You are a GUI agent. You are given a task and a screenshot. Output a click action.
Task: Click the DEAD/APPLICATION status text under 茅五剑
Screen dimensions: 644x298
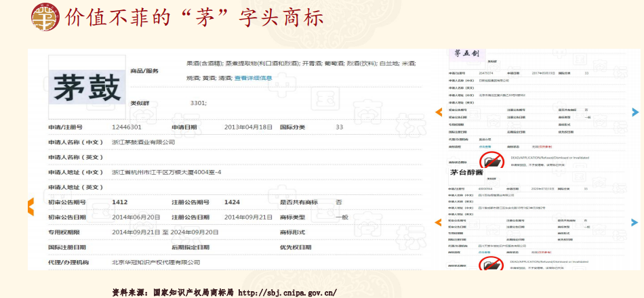550,158
